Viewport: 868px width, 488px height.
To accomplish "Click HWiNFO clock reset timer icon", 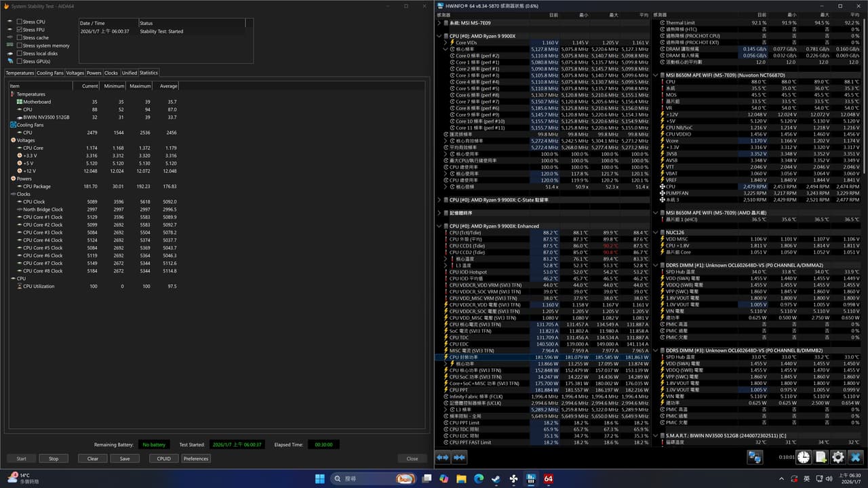I will click(x=804, y=457).
